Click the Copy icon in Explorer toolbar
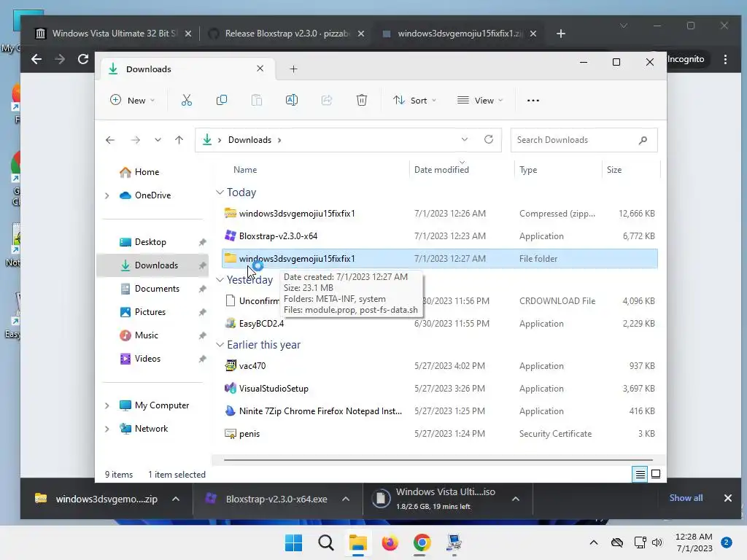This screenshot has width=747, height=560. coord(222,100)
